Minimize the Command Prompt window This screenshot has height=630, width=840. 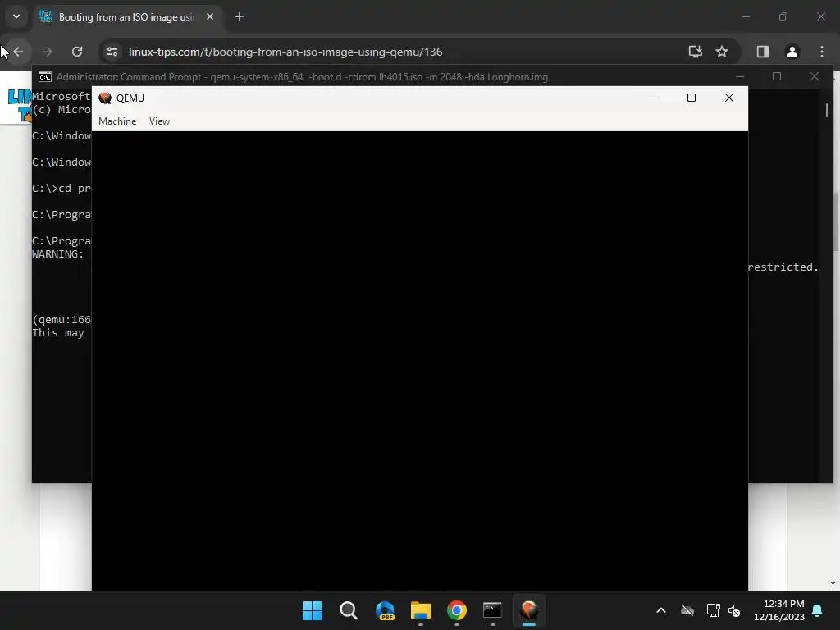[x=740, y=76]
